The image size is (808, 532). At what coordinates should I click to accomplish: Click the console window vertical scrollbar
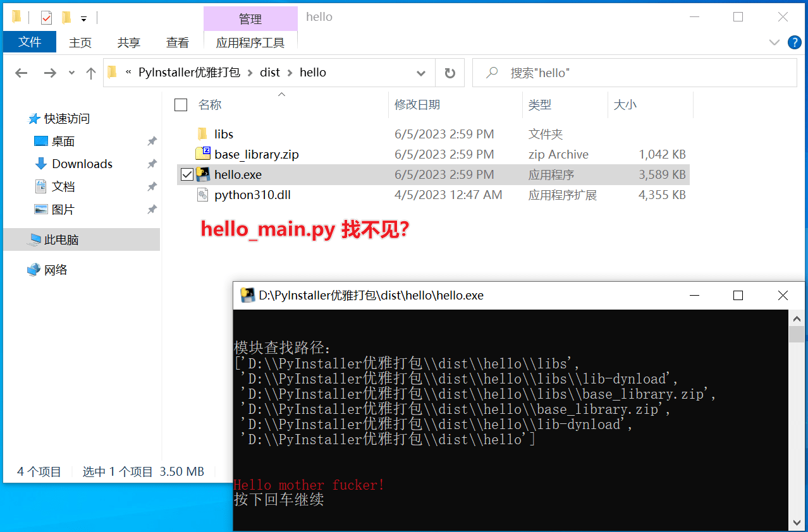pos(797,421)
